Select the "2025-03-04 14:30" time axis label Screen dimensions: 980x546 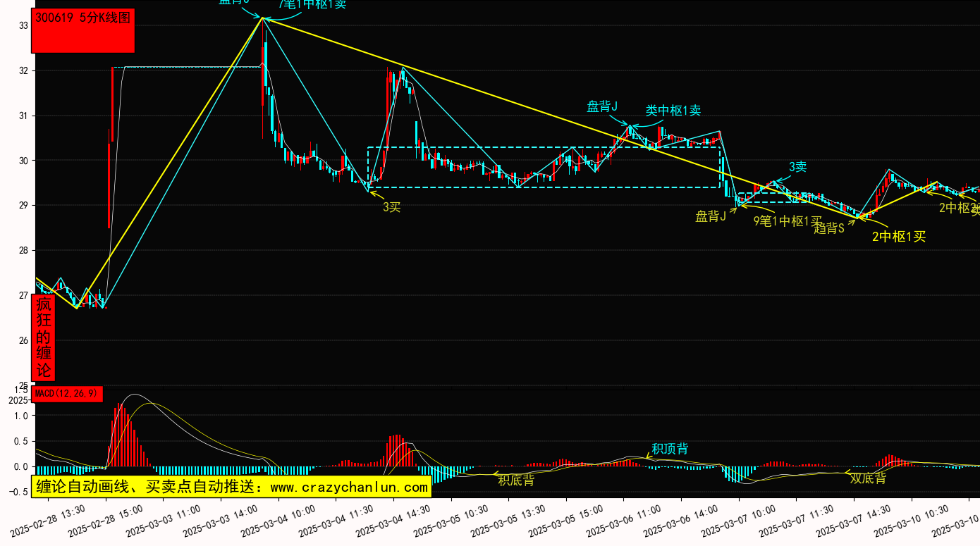[394, 521]
